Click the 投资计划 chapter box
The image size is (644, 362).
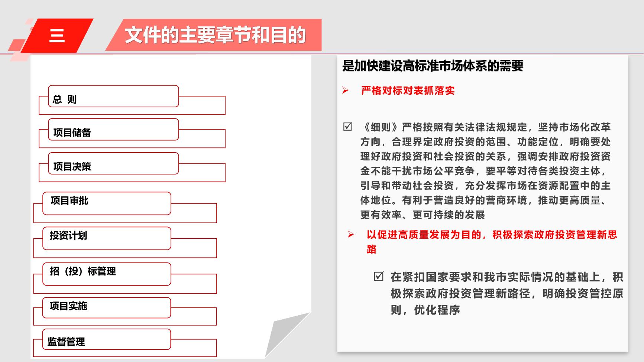107,238
